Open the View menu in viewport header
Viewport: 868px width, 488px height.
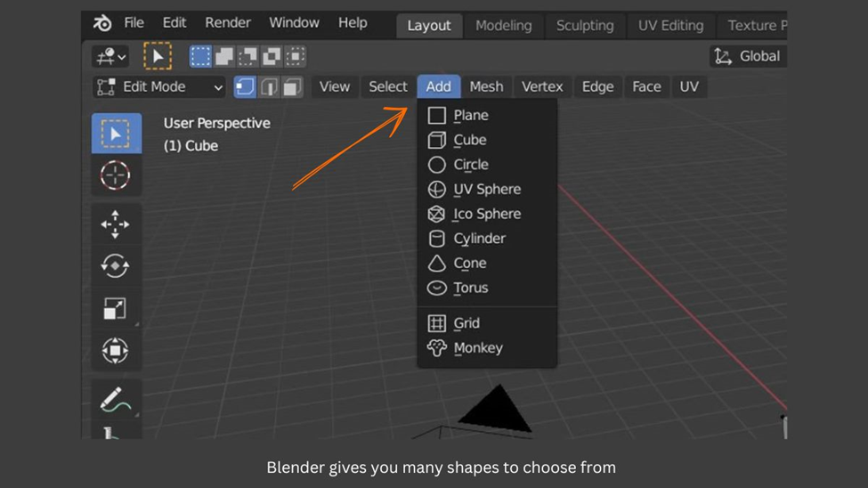(x=335, y=87)
